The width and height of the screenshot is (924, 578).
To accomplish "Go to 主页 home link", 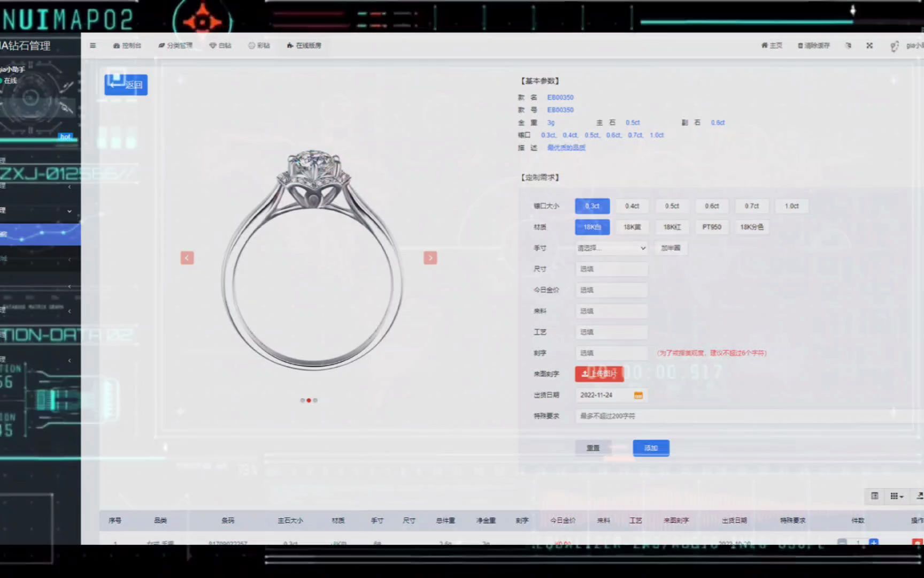I will coord(772,45).
